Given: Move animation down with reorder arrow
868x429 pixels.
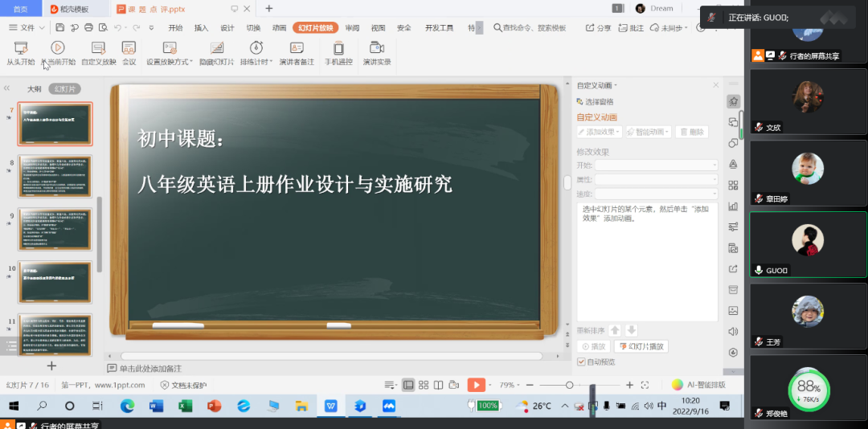Looking at the screenshot, I should (631, 330).
